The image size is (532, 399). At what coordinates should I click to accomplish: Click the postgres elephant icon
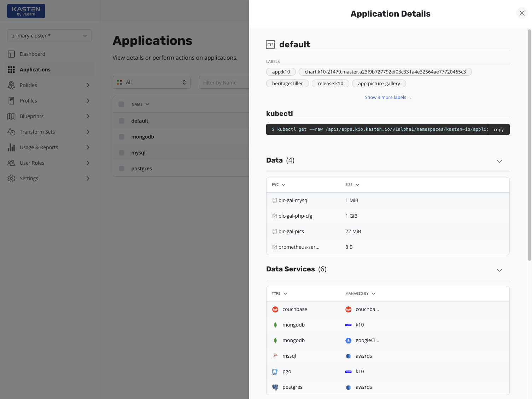(275, 387)
